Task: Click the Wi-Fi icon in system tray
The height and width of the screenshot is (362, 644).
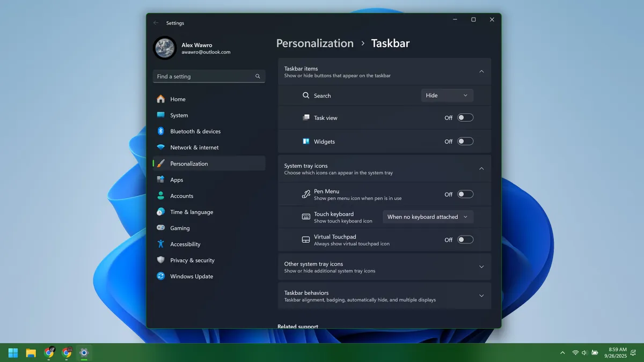Action: pyautogui.click(x=575, y=352)
